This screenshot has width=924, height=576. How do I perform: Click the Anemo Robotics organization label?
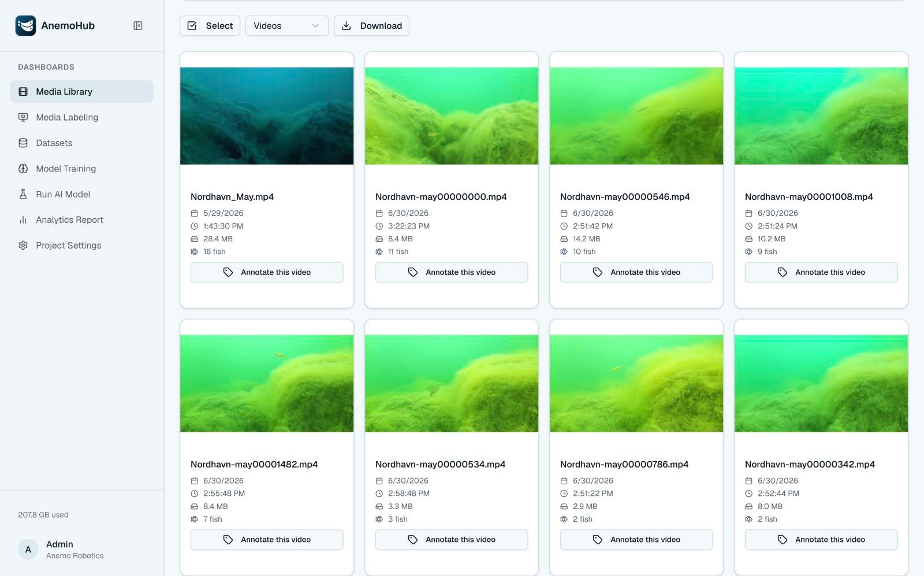[75, 556]
